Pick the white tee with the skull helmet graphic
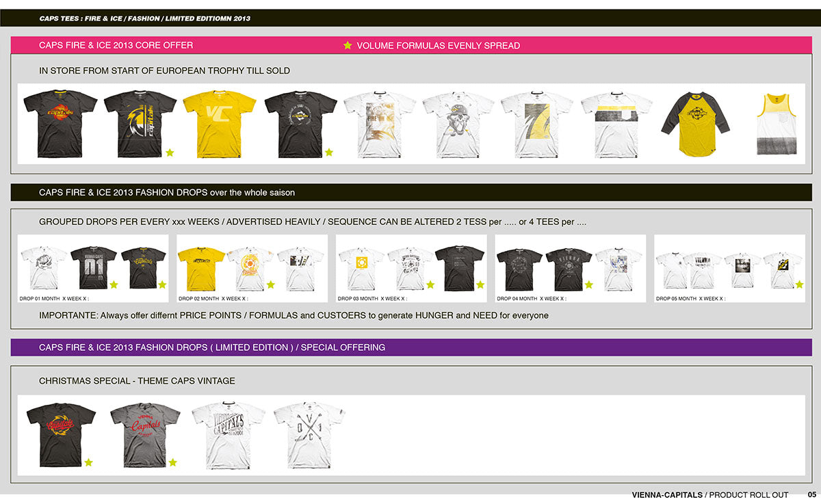This screenshot has width=821, height=504. pos(458,124)
